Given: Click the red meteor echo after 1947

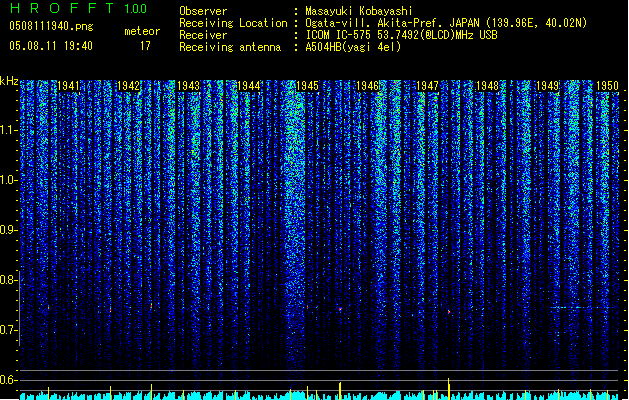Looking at the screenshot, I should point(449,311).
